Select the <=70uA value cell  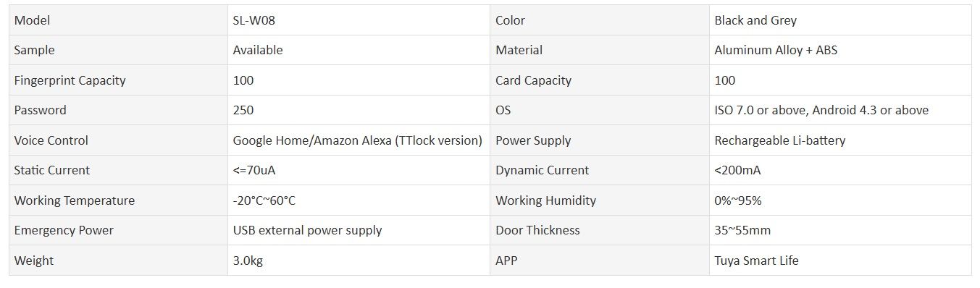[x=359, y=170]
